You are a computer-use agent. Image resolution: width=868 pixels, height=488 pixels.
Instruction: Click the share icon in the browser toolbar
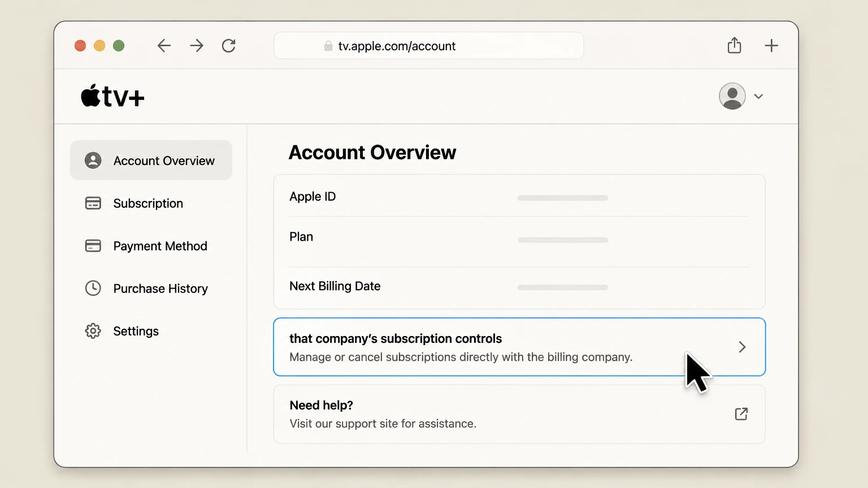(734, 45)
